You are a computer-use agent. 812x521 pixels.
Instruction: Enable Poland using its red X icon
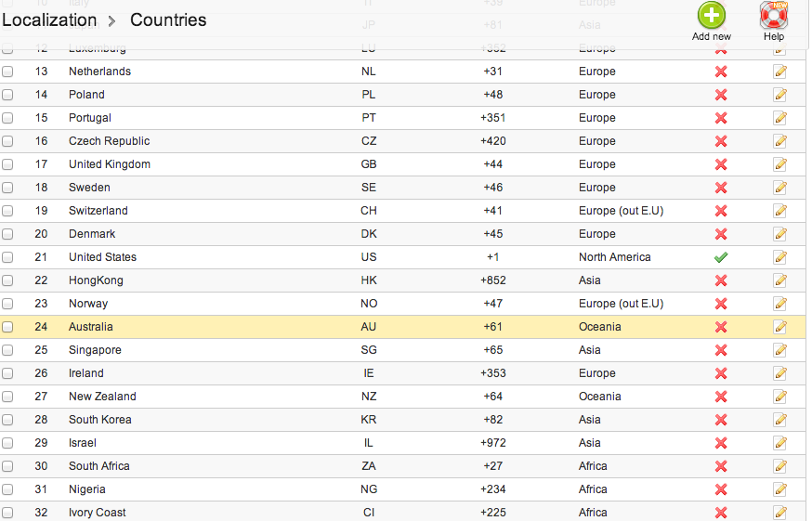[720, 95]
